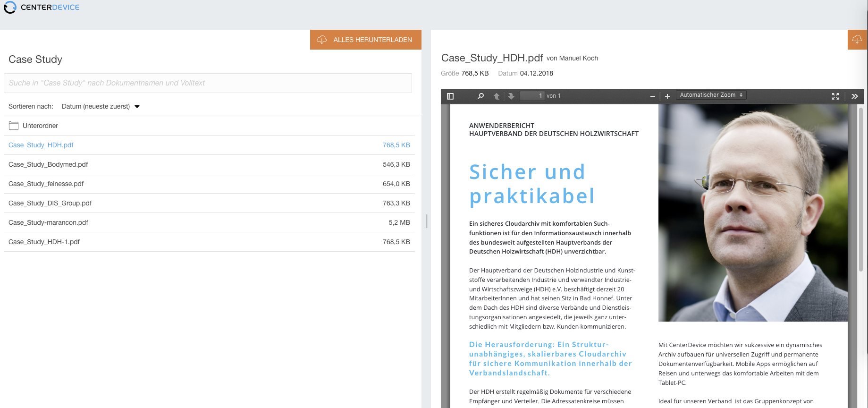Click the 654,0 KB file size
Viewport: 868px width, 408px height.
coord(396,184)
